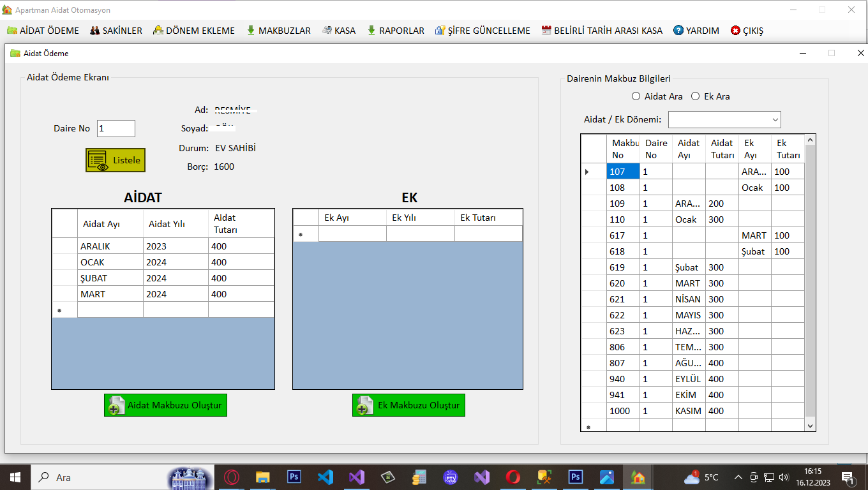Open the KASA cash register icon

point(327,31)
